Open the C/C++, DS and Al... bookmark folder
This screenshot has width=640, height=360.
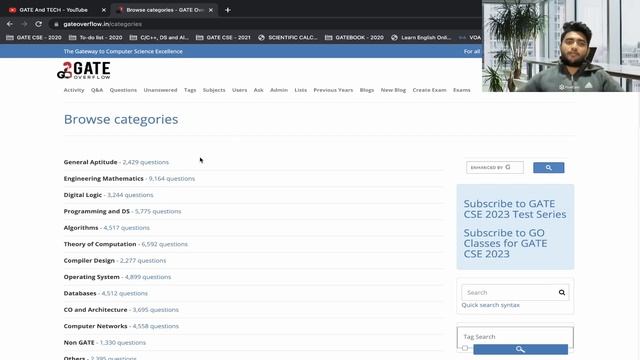tap(159, 38)
